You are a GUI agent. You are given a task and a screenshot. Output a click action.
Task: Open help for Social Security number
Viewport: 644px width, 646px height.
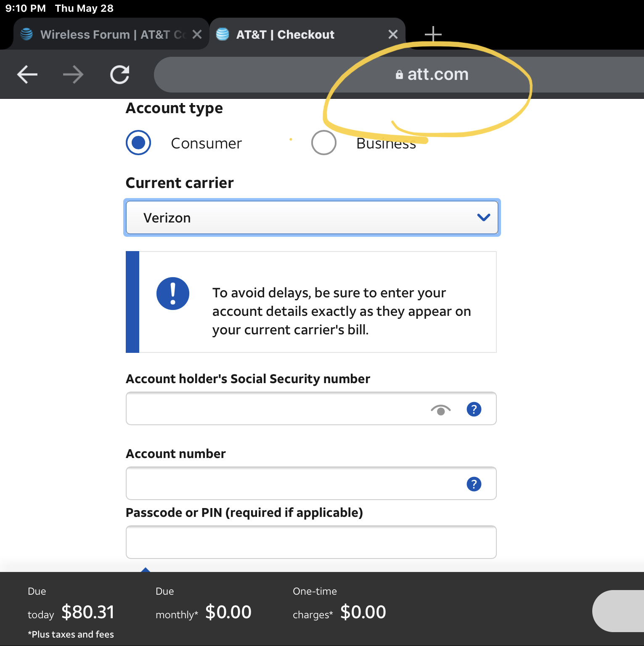[474, 409]
